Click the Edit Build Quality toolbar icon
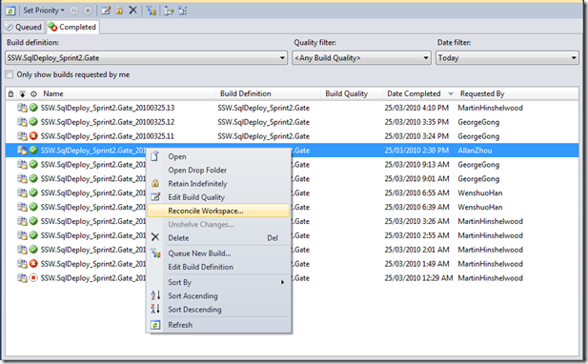The image size is (588, 364). (106, 10)
